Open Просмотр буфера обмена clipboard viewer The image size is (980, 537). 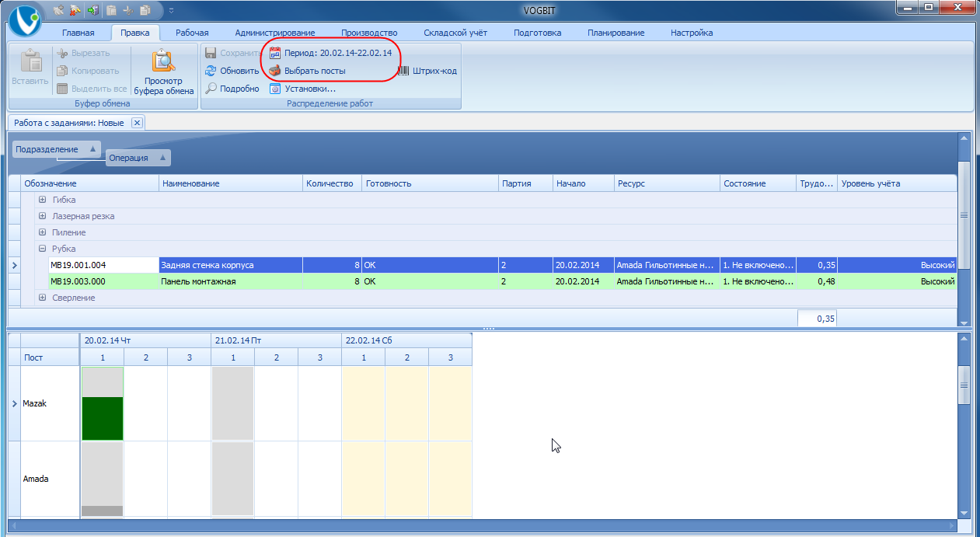pos(164,73)
